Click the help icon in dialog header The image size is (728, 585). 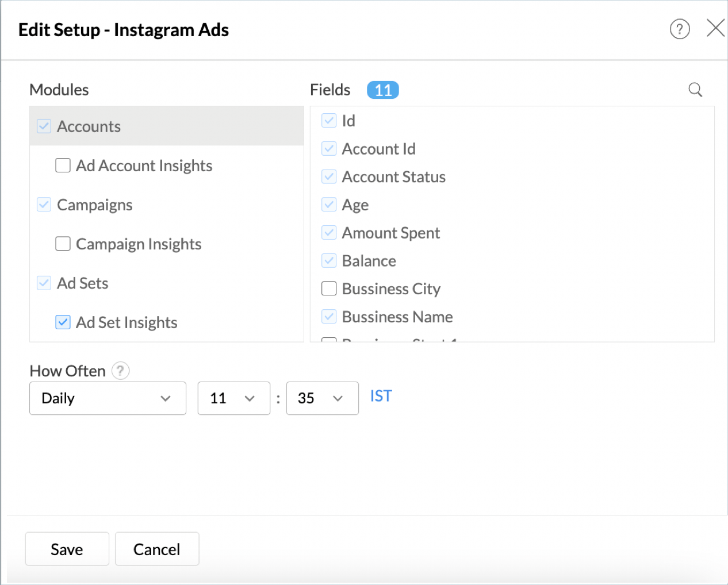(679, 29)
